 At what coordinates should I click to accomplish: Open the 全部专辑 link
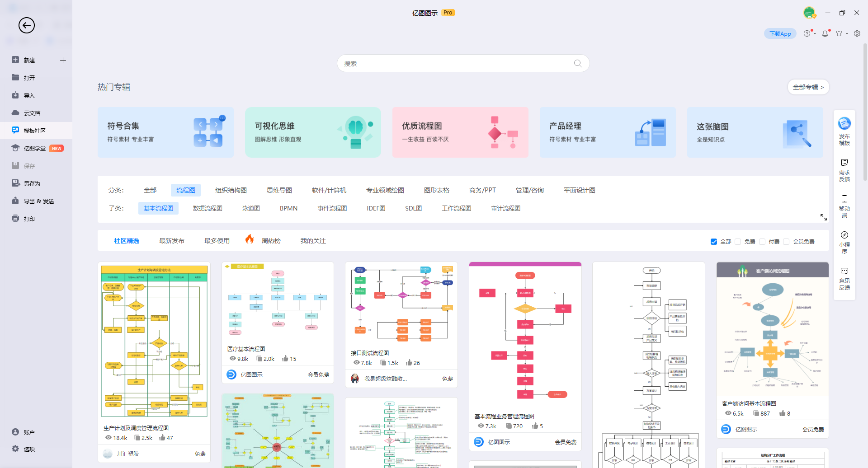point(808,87)
